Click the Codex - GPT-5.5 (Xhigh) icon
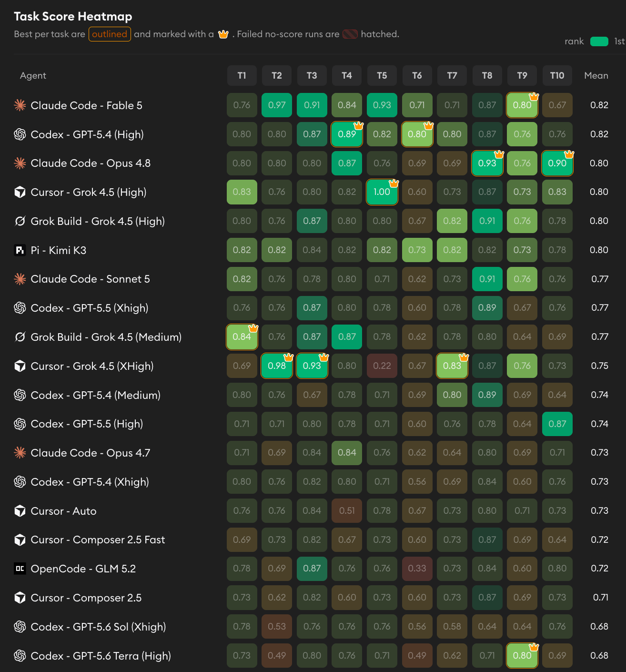The image size is (626, 672). tap(20, 308)
